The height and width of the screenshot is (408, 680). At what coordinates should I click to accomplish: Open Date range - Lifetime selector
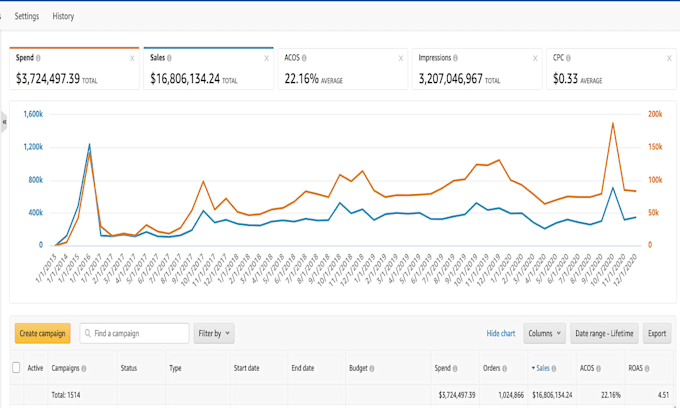604,333
